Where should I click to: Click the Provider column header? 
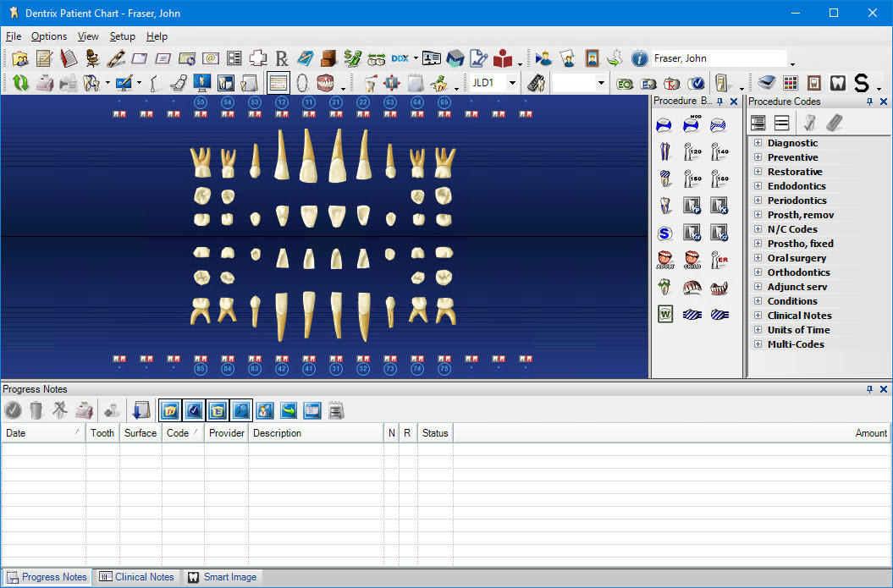[x=226, y=432]
